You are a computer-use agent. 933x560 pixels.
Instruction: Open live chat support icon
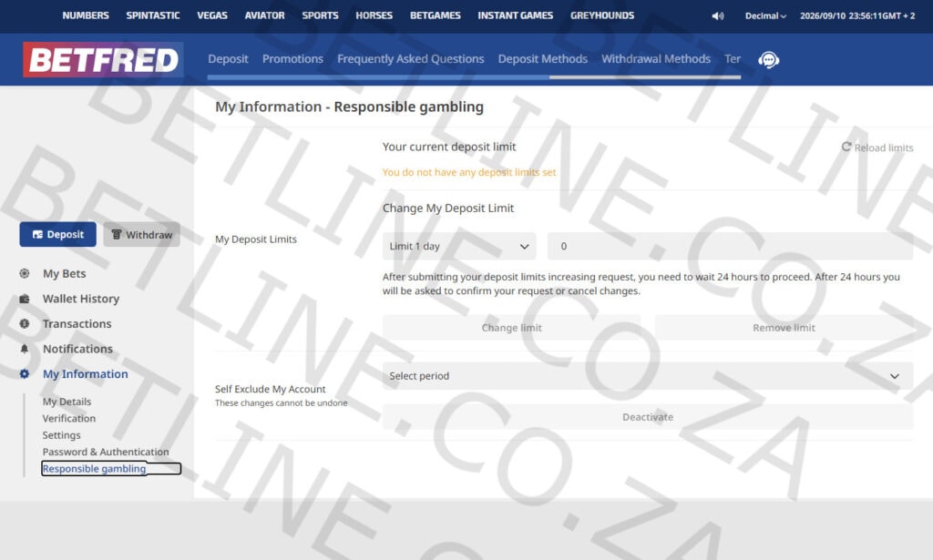[x=768, y=59]
